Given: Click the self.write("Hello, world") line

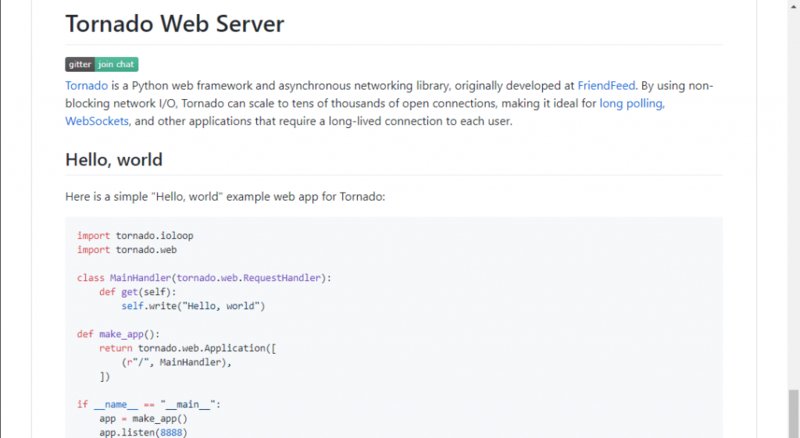Looking at the screenshot, I should tap(193, 306).
